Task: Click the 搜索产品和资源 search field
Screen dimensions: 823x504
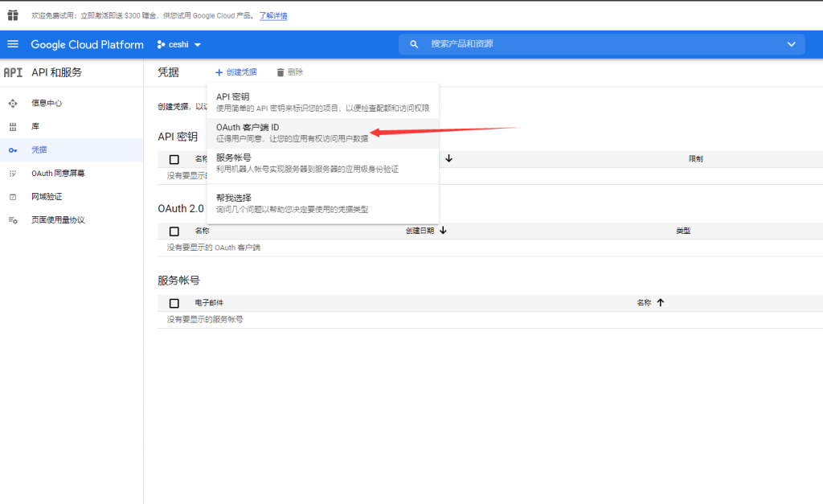Action: pyautogui.click(x=595, y=44)
